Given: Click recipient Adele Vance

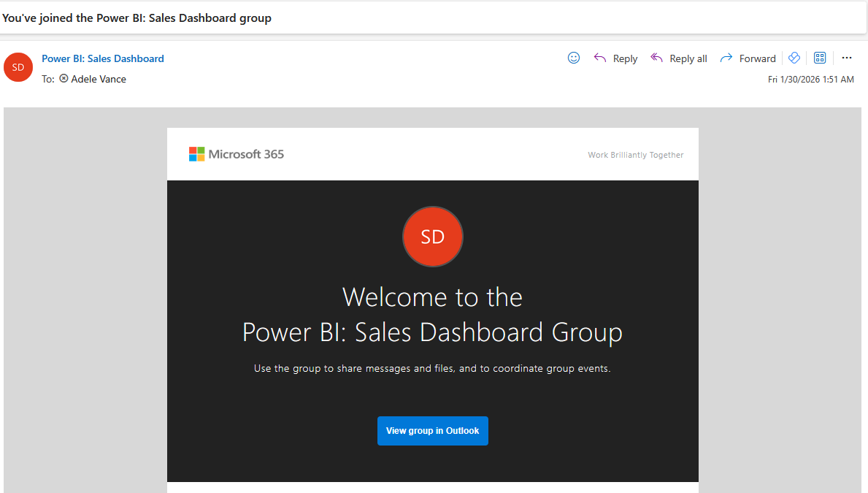Looking at the screenshot, I should [x=99, y=79].
